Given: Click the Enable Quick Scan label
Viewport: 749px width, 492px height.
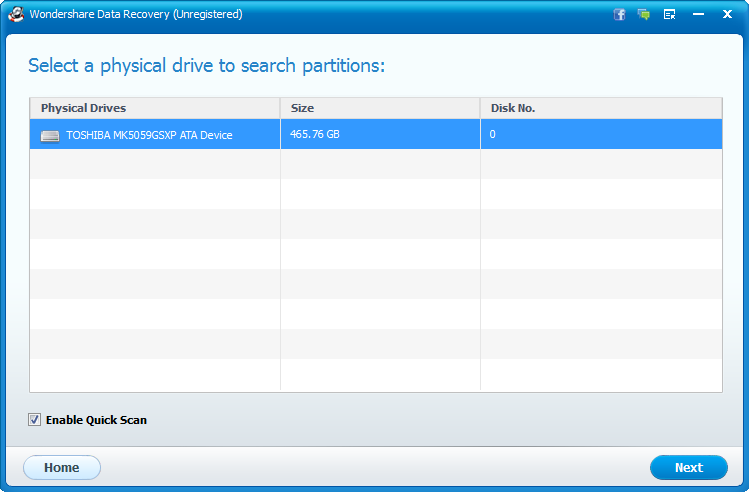Looking at the screenshot, I should pyautogui.click(x=96, y=420).
